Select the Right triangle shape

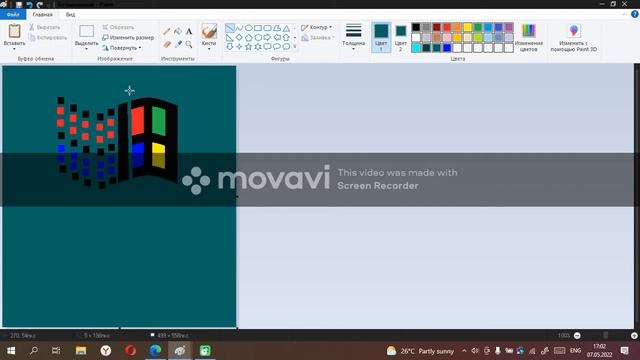pos(230,38)
